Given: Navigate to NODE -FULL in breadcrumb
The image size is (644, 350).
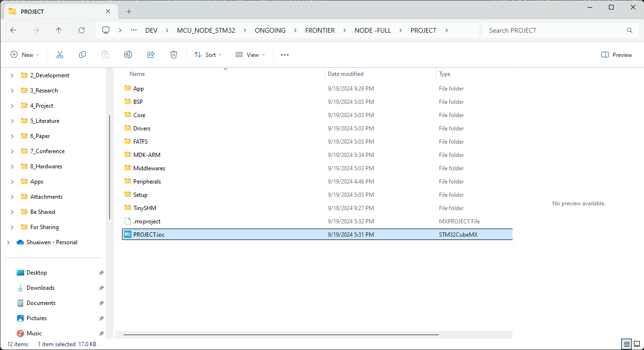Looking at the screenshot, I should (373, 30).
